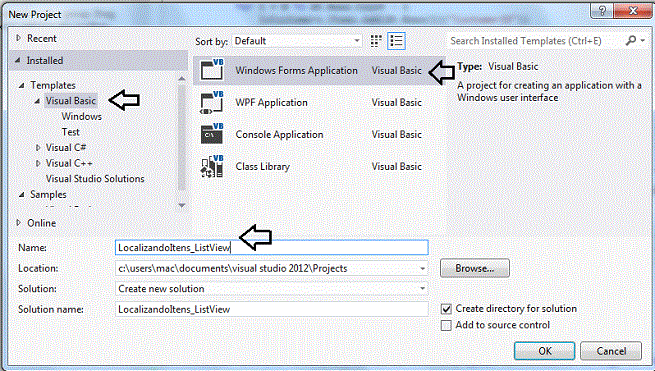Click the Solution name input field
This screenshot has width=655, height=371.
(x=272, y=309)
